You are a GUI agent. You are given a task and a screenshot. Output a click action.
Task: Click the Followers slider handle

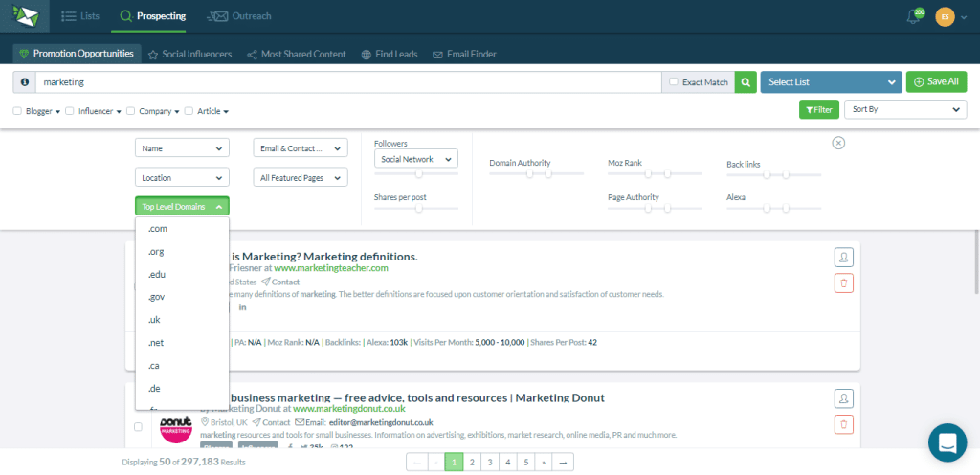coord(418,173)
